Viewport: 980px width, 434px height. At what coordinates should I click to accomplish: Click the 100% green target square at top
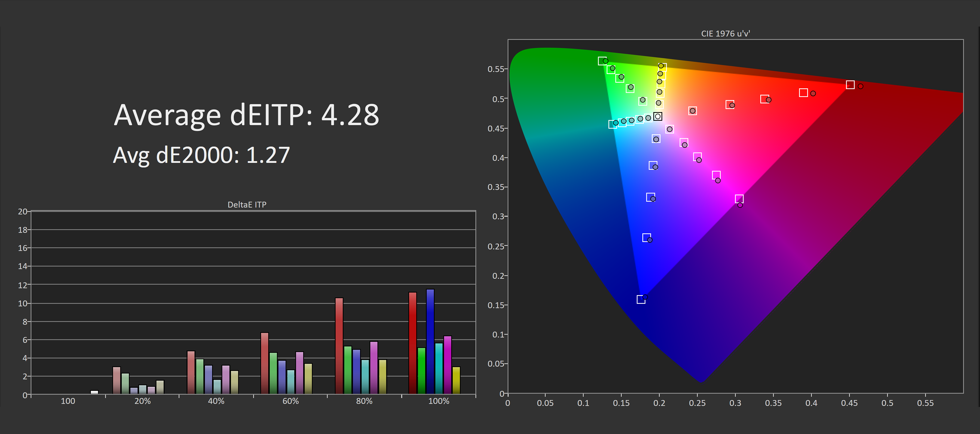click(x=602, y=61)
